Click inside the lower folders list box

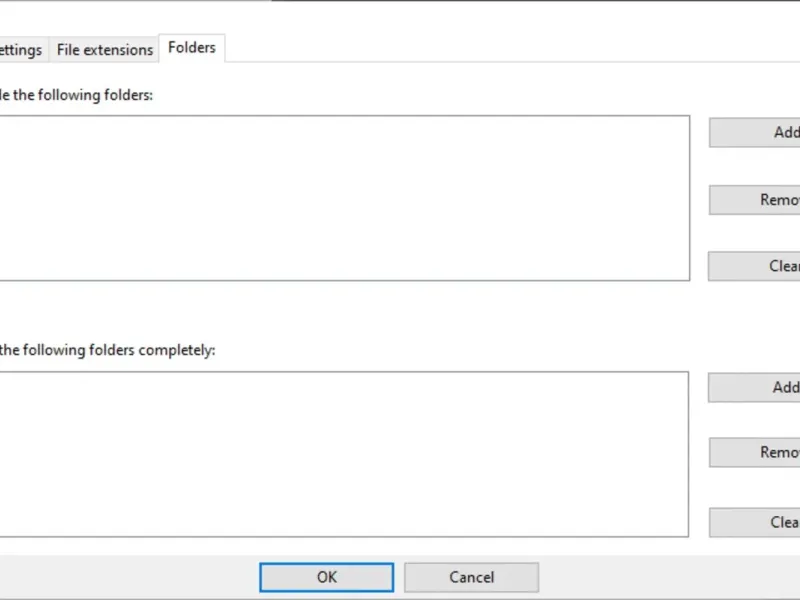tap(340, 454)
